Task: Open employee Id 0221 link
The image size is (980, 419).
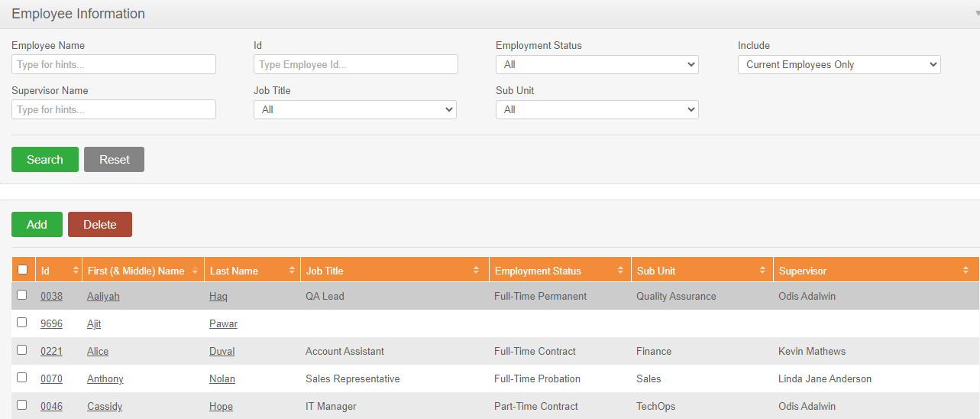Action: click(x=51, y=352)
